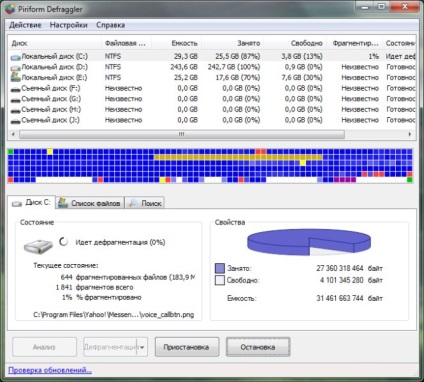Viewport: 424px width, 382px height.
Task: Select the Локальный диск (D:) row name
Action: 54,67
